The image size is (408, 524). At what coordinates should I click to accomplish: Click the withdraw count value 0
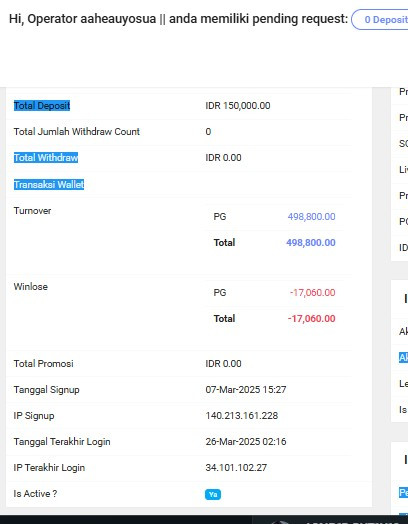click(x=208, y=132)
